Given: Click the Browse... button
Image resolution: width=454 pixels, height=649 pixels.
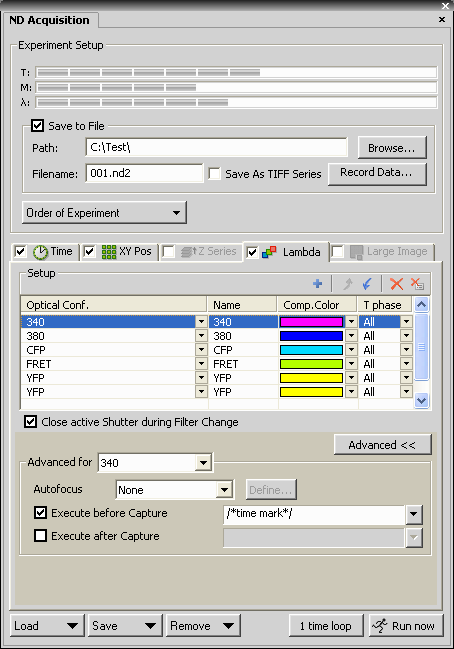Looking at the screenshot, I should (x=392, y=148).
